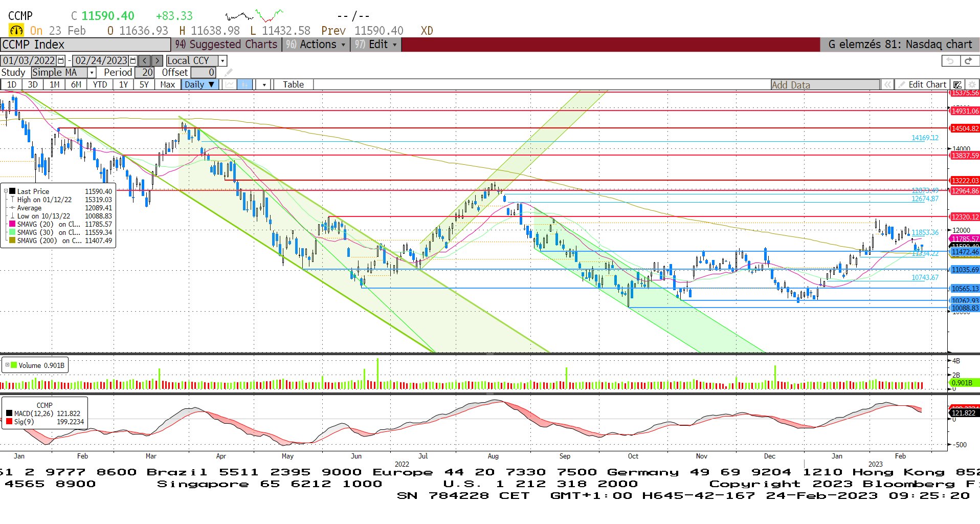Click the 0.901B volume axis label
Image resolution: width=980 pixels, height=524 pixels.
[965, 383]
